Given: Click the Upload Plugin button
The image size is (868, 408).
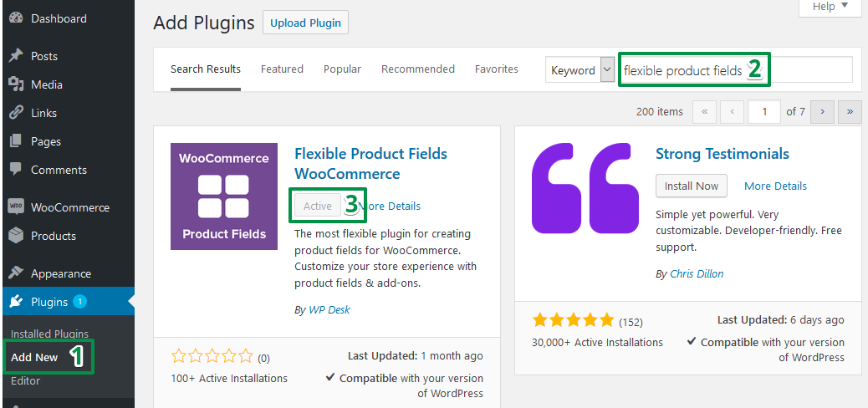Looking at the screenshot, I should (305, 23).
